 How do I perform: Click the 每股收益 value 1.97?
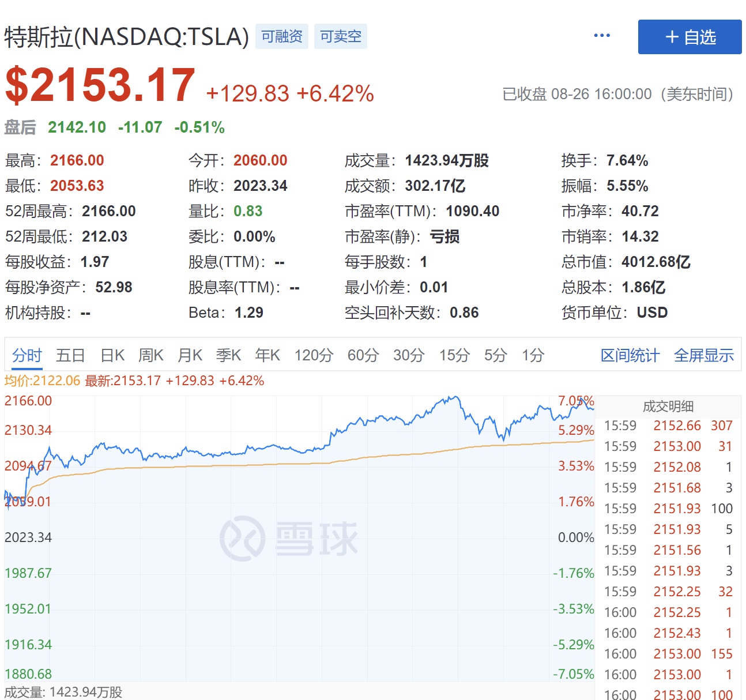pyautogui.click(x=95, y=262)
